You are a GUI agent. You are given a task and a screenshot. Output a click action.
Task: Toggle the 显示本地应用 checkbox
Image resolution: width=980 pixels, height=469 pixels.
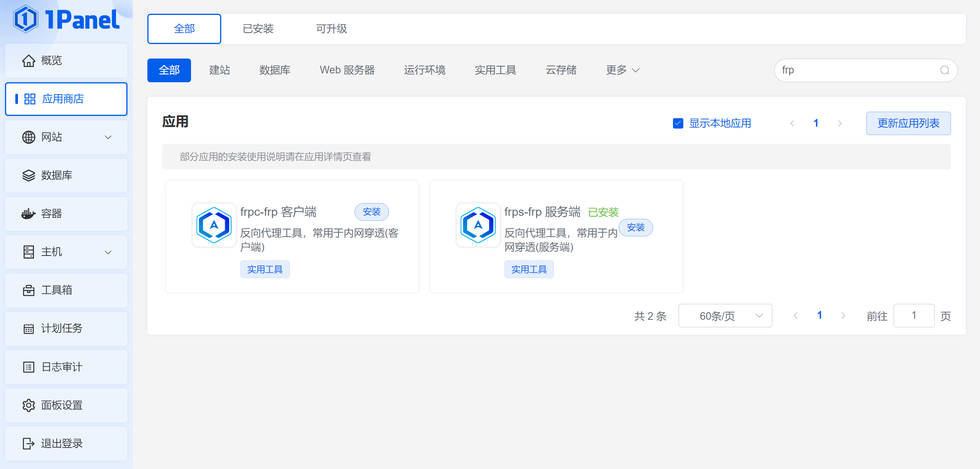[678, 123]
